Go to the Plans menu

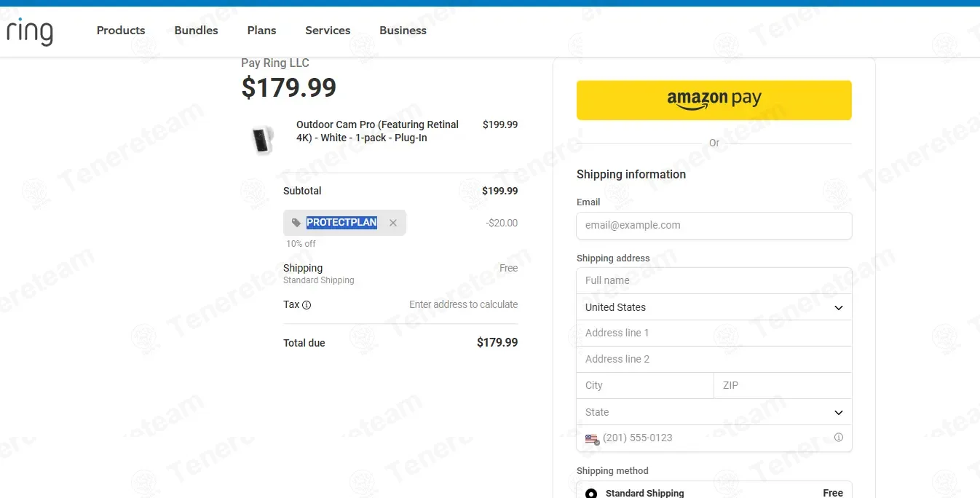(x=261, y=31)
